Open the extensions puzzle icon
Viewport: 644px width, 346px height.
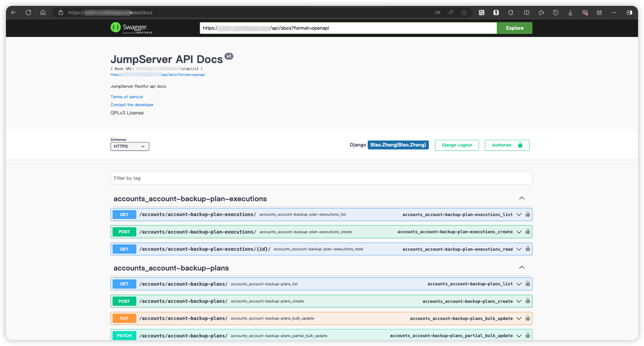click(511, 13)
